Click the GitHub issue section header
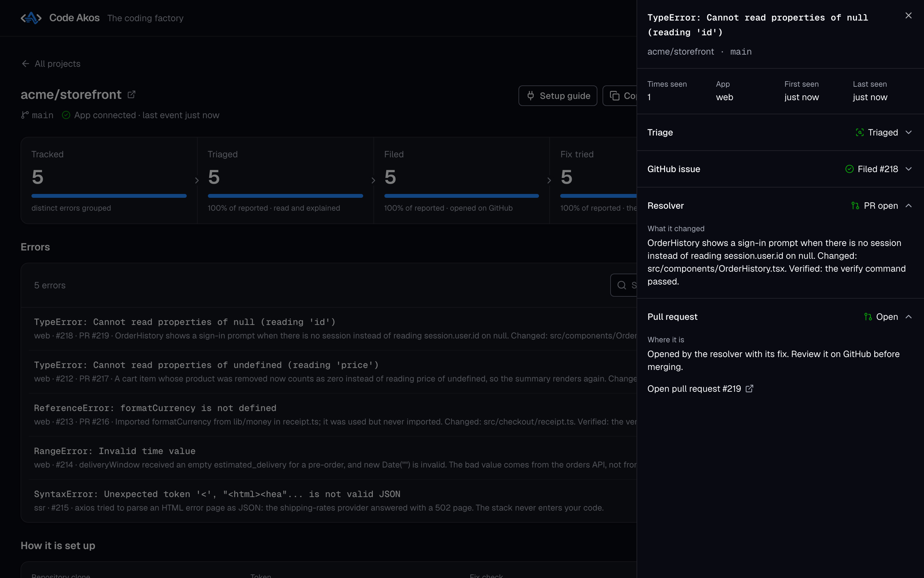 point(780,169)
